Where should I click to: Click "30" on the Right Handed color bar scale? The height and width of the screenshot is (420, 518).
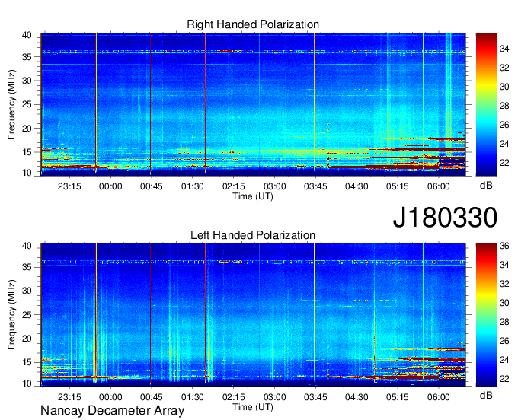(504, 87)
